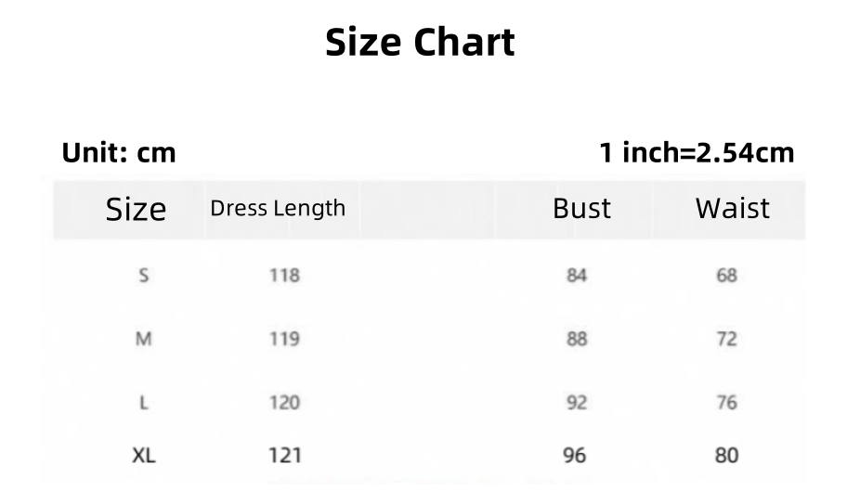Click the Size Chart title
This screenshot has height=504, width=860.
click(420, 44)
